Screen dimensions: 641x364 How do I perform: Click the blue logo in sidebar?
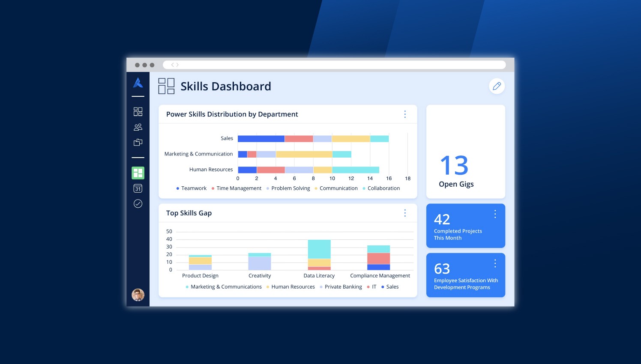pyautogui.click(x=138, y=83)
